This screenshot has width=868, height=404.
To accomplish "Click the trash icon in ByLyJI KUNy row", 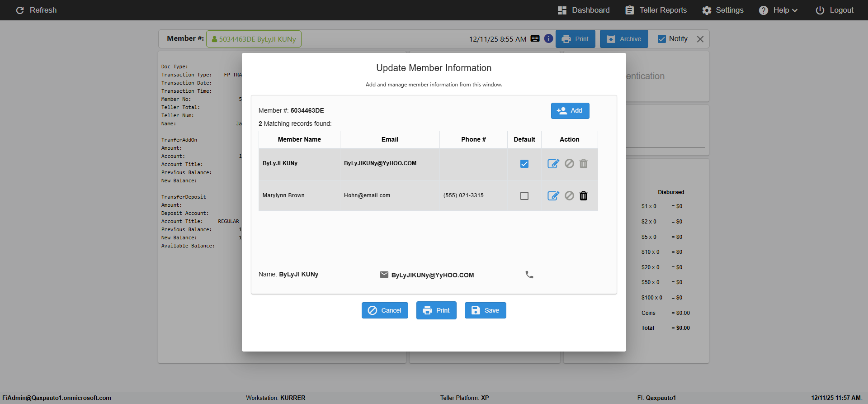I will [584, 164].
